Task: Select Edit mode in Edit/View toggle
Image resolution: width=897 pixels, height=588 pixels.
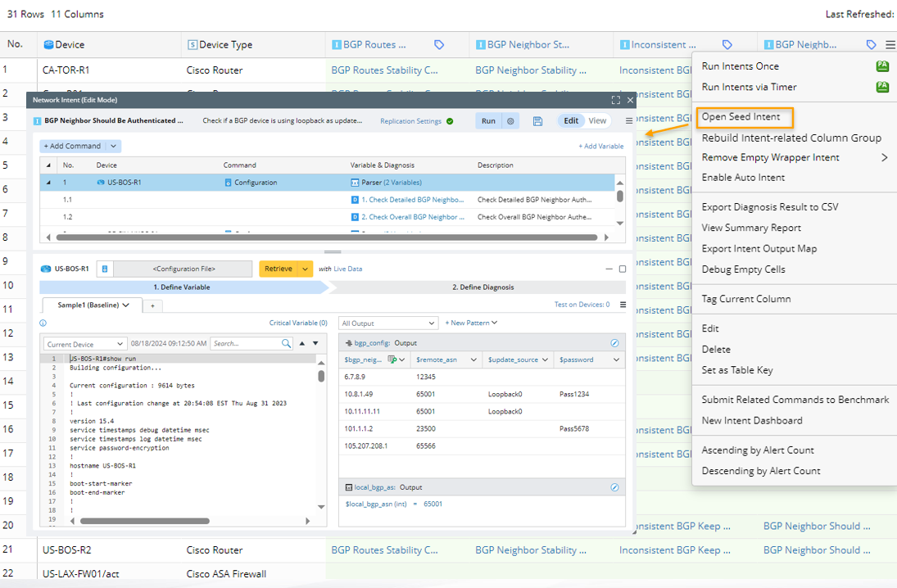Action: click(x=571, y=121)
